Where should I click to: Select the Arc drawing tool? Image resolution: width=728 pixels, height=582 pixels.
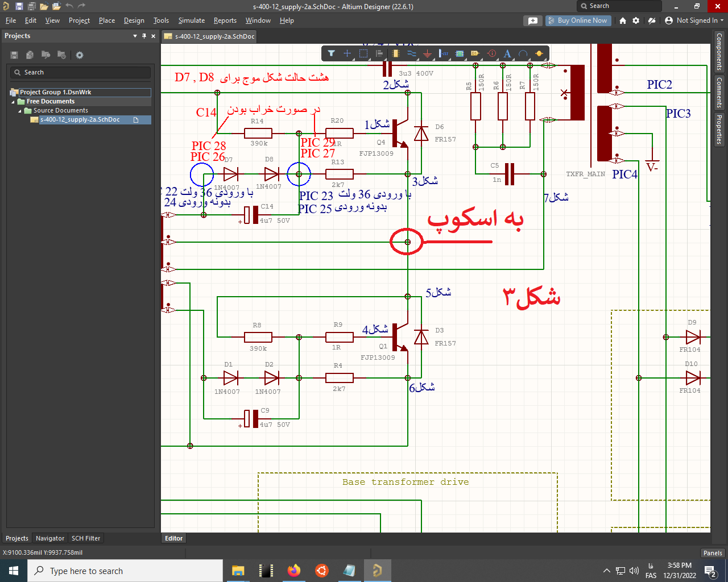[523, 53]
